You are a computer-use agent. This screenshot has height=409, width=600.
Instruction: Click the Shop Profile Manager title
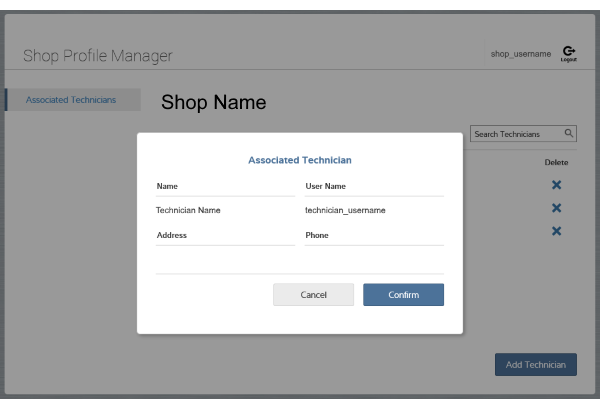pos(98,55)
